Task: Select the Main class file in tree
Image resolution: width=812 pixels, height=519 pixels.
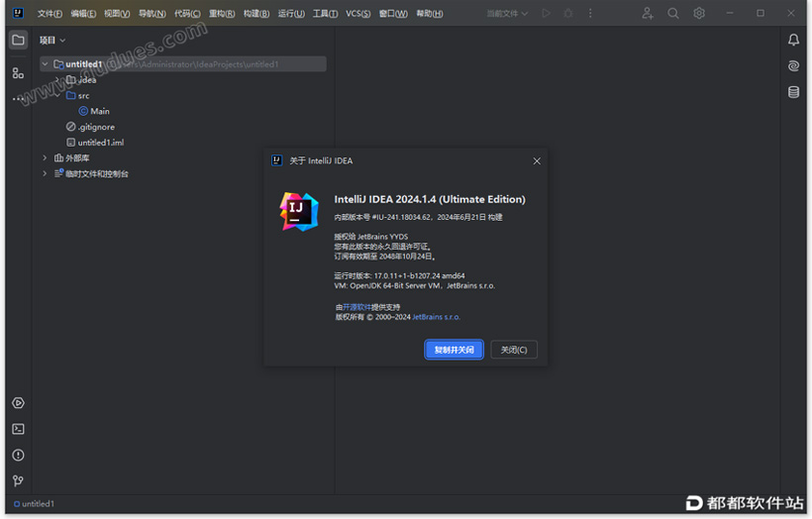Action: pos(94,111)
